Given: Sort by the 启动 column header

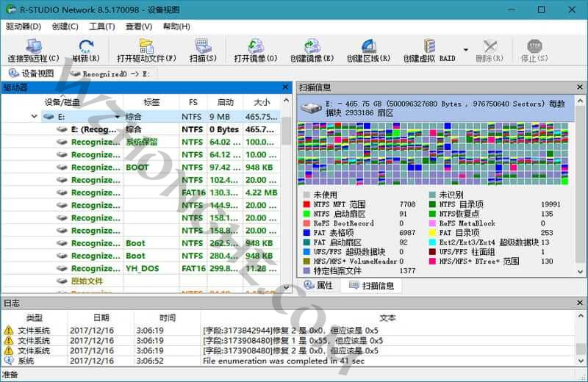Looking at the screenshot, I should [225, 102].
